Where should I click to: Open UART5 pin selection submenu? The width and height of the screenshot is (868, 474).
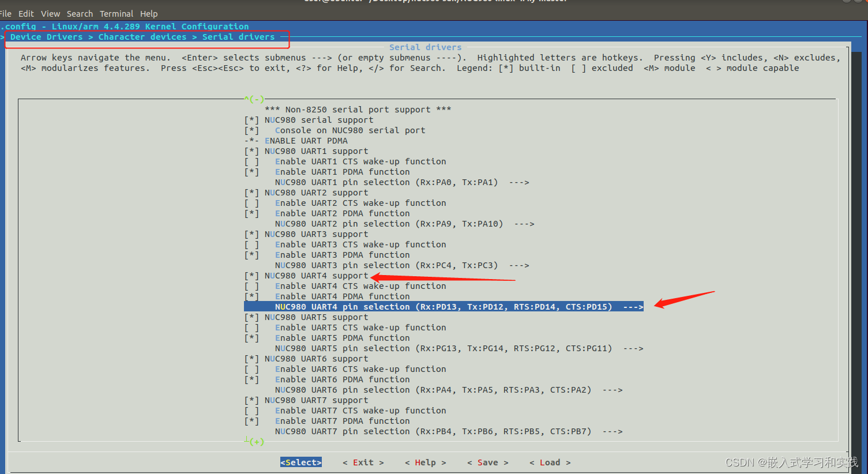point(459,348)
